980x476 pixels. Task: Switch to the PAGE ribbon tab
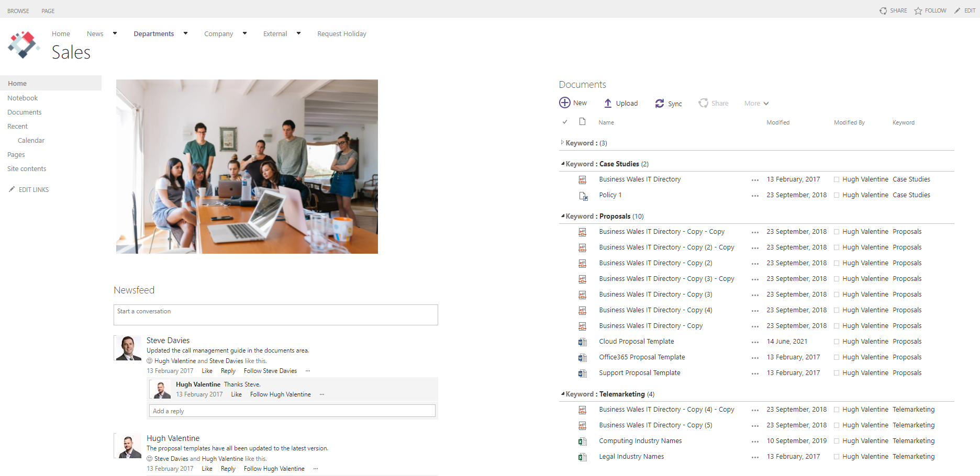click(48, 10)
